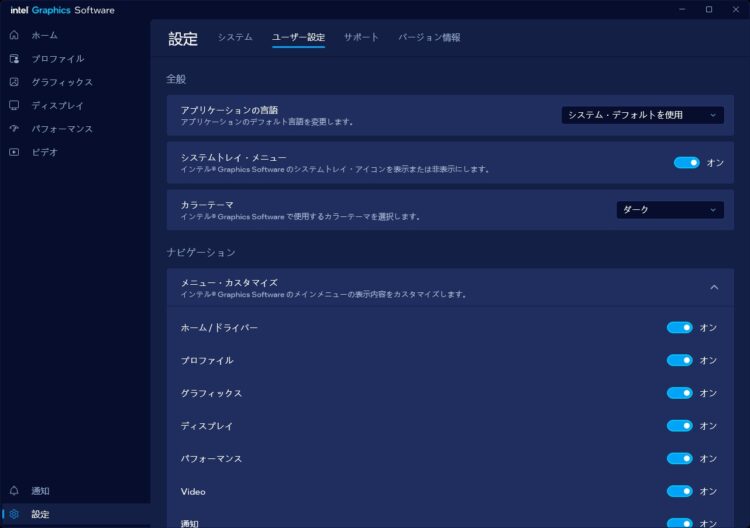Viewport: 750px width, 528px height.
Task: Toggle the グラフィックス menu switch
Action: click(680, 393)
